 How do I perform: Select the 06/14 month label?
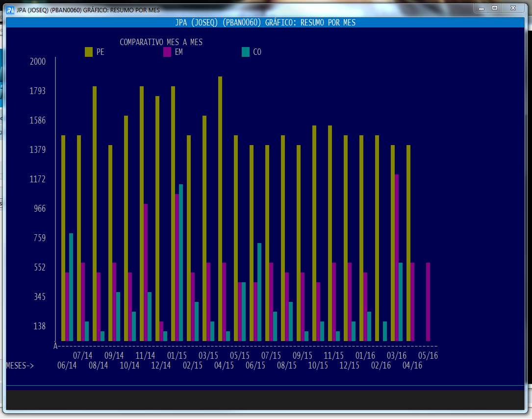[67, 366]
